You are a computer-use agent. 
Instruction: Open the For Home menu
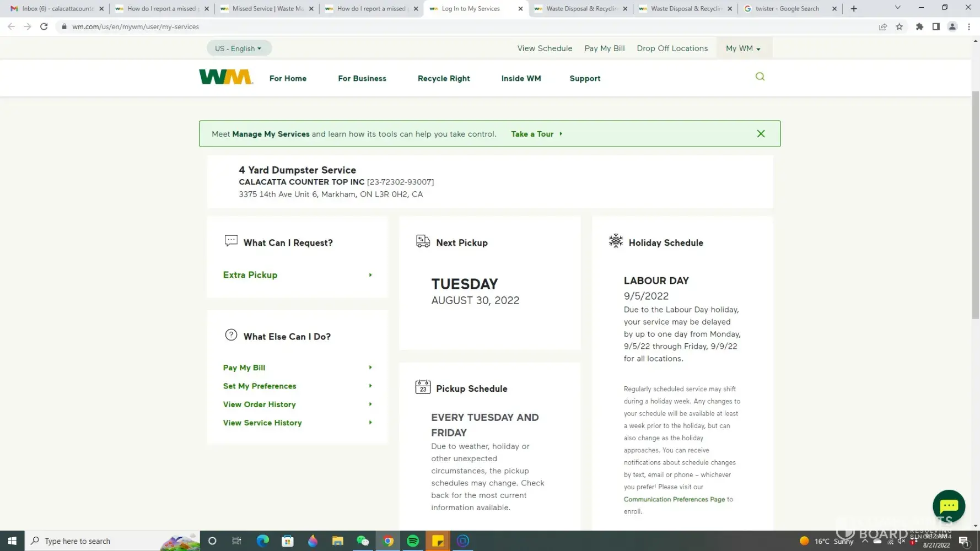point(288,78)
